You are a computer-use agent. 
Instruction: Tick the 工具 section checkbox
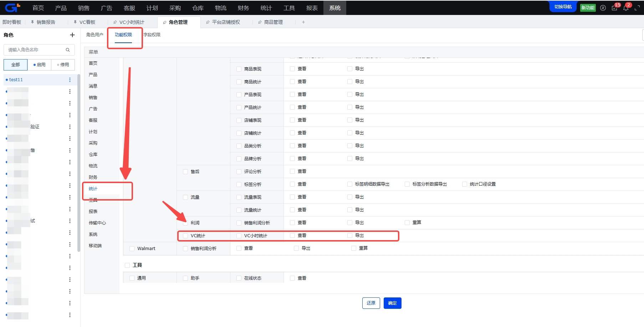(127, 265)
